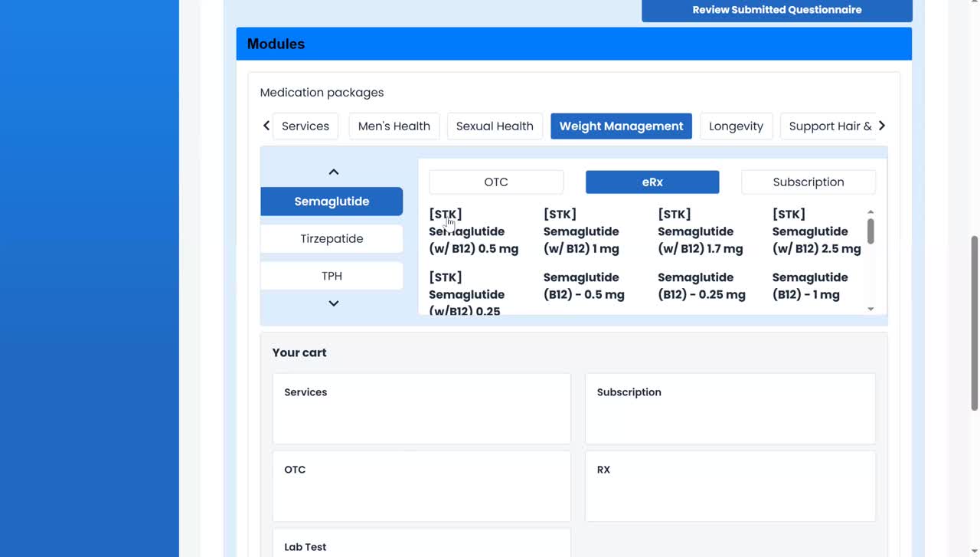This screenshot has width=980, height=557.
Task: Select [STK] Semaglutide (w/B12) 0.25 item
Action: (x=466, y=294)
